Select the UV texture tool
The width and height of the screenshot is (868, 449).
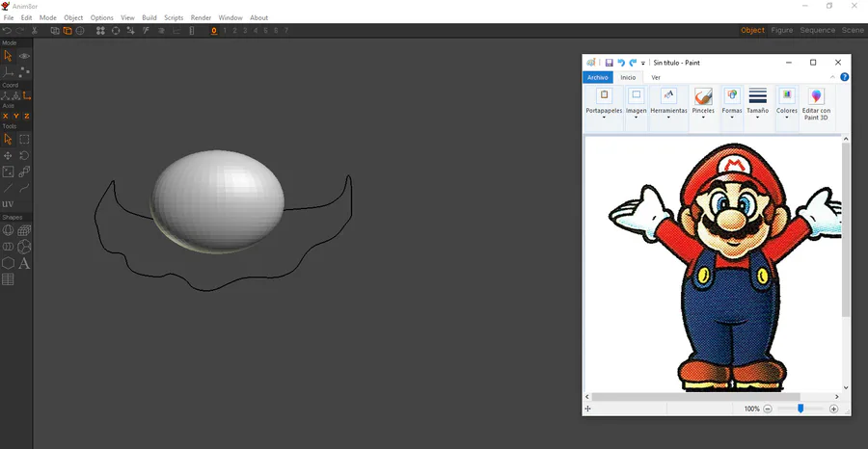coord(8,204)
